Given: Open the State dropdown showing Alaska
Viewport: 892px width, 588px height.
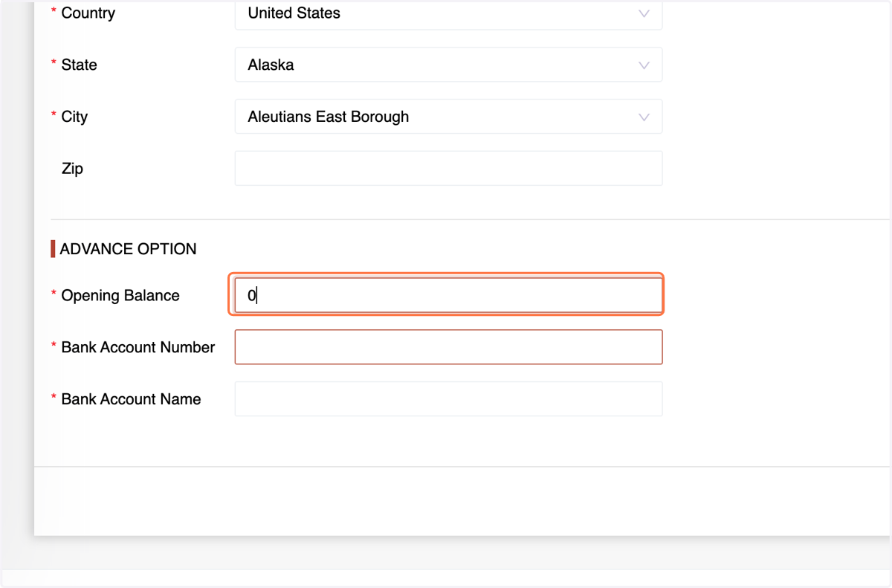Looking at the screenshot, I should pyautogui.click(x=448, y=65).
